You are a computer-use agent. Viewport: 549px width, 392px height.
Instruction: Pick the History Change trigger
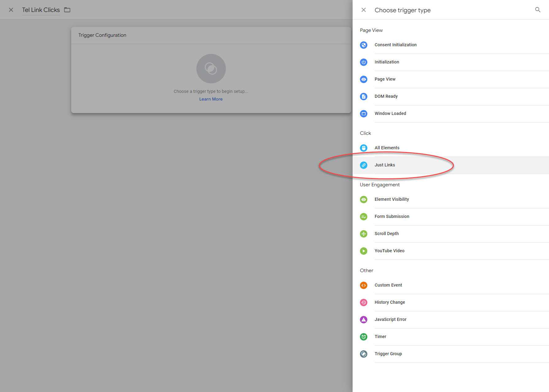[x=390, y=302]
